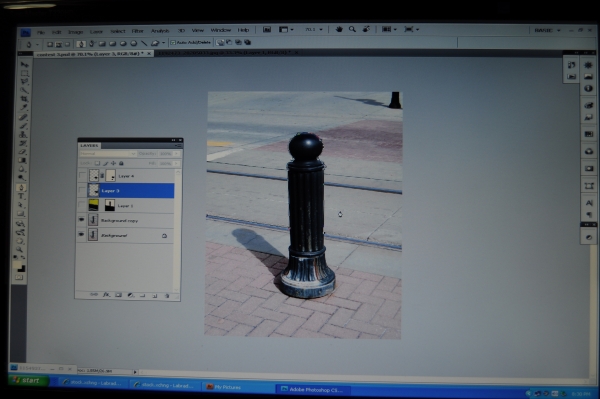Select the Crop tool in the toolbox
Screen dimensions: 600x399
23,99
